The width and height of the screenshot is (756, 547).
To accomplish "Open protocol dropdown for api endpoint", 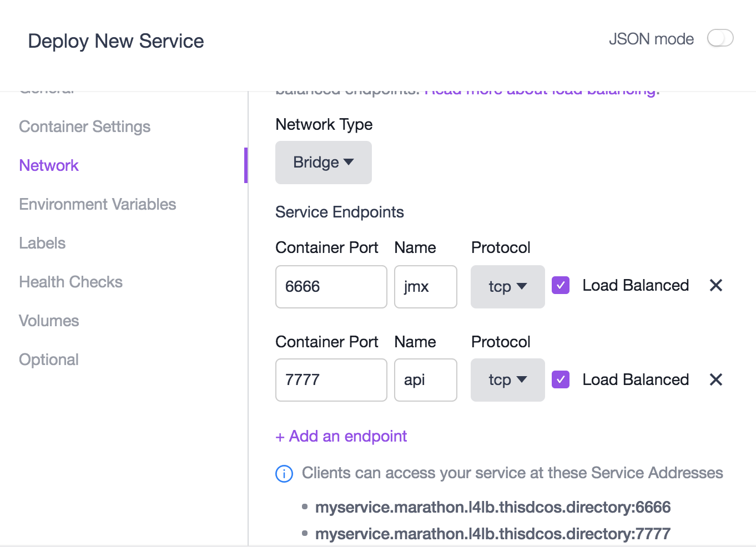I will point(507,380).
